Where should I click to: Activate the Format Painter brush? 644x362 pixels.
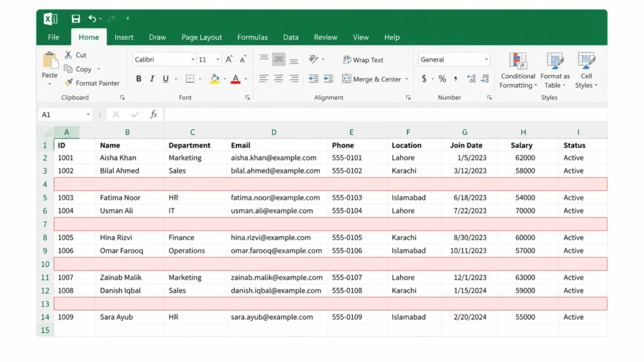tap(69, 83)
